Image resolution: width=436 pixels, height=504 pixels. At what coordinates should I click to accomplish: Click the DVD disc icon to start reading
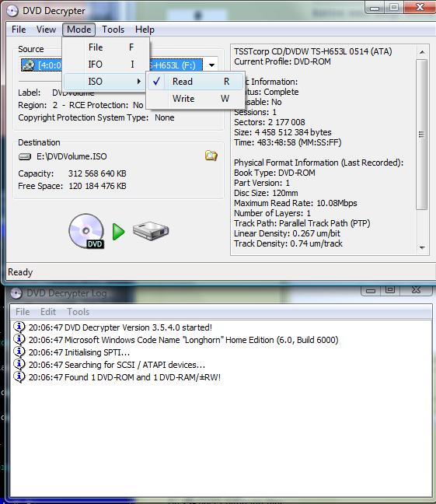[x=86, y=231]
